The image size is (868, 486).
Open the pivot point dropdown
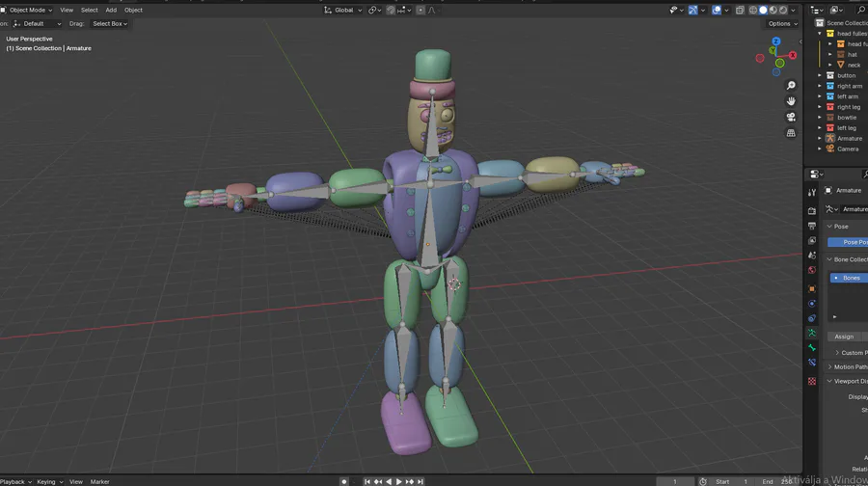(x=375, y=10)
